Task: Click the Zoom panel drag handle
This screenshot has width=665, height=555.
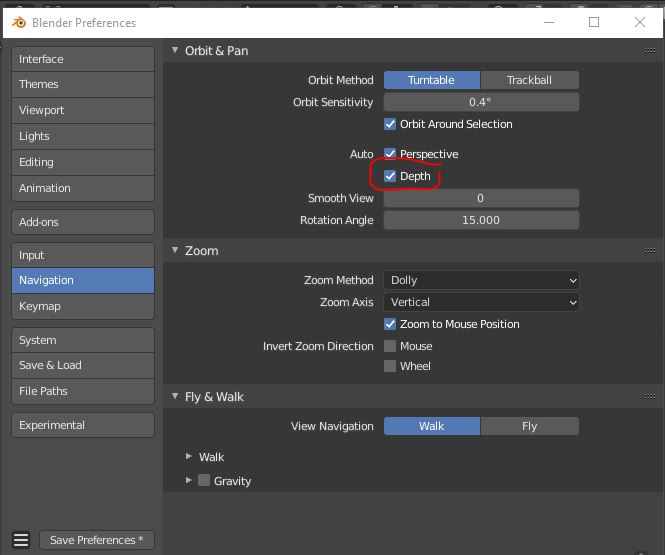Action: click(650, 251)
